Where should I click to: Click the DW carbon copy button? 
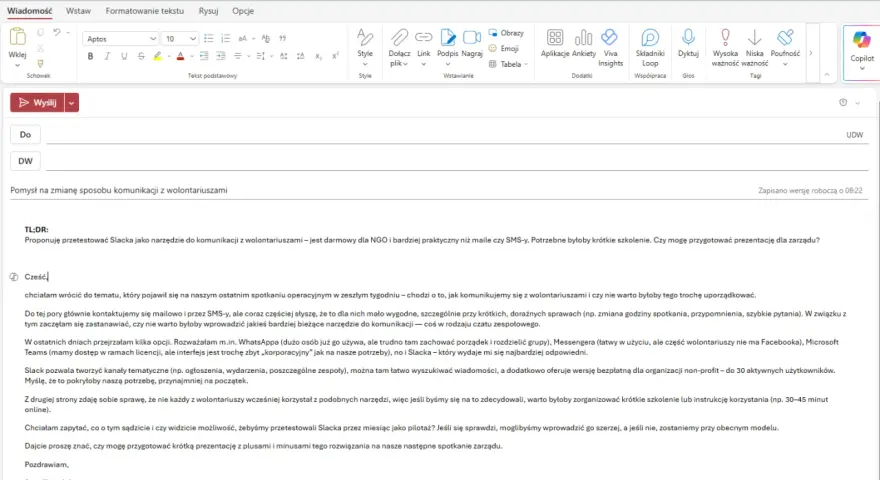25,161
